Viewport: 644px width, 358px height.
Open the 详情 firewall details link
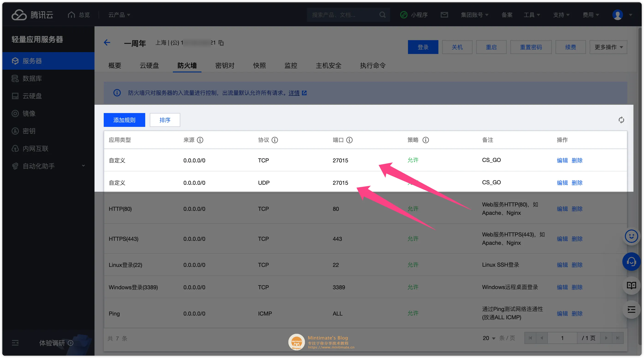pos(294,93)
